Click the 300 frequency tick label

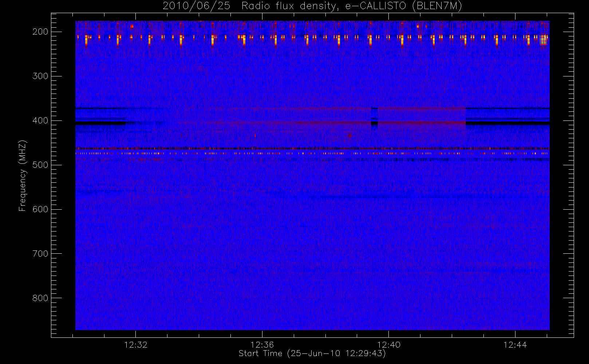(40, 76)
